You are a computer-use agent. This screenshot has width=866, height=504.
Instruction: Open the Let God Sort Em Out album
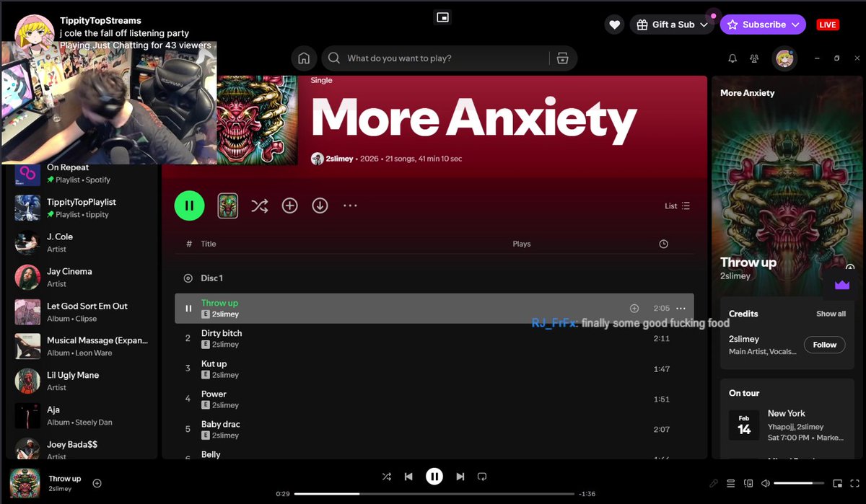(82, 311)
